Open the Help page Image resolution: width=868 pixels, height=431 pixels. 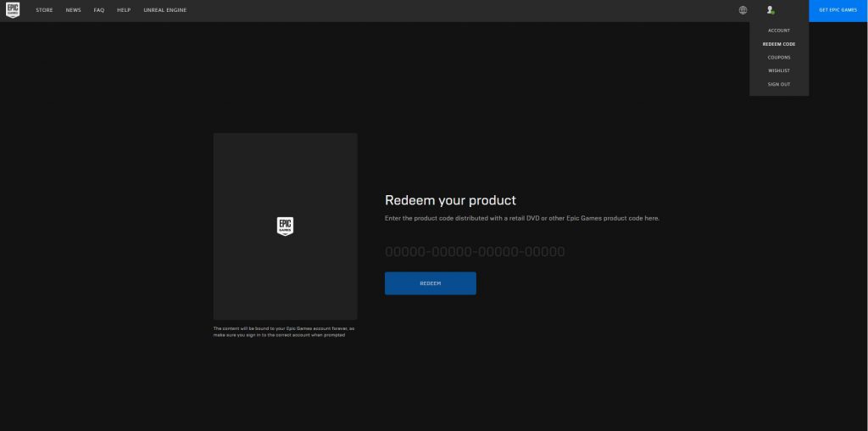point(124,10)
